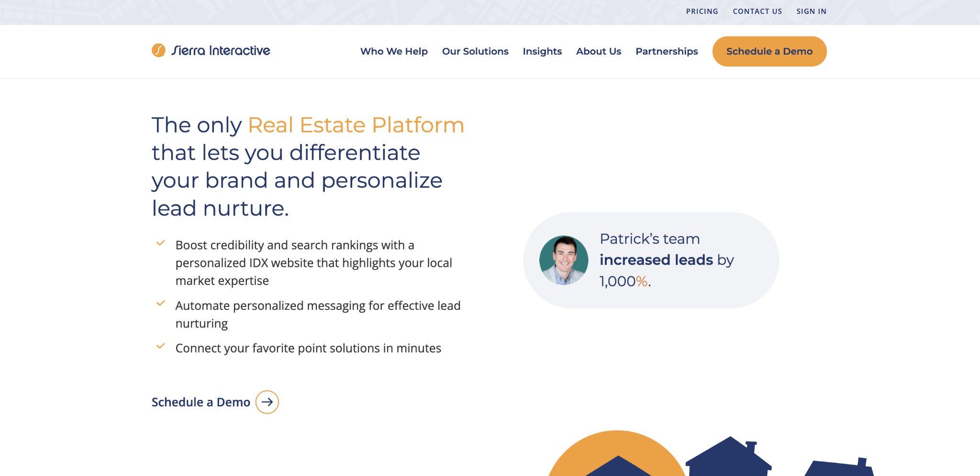Open the PRICING page
The image size is (980, 476).
702,11
